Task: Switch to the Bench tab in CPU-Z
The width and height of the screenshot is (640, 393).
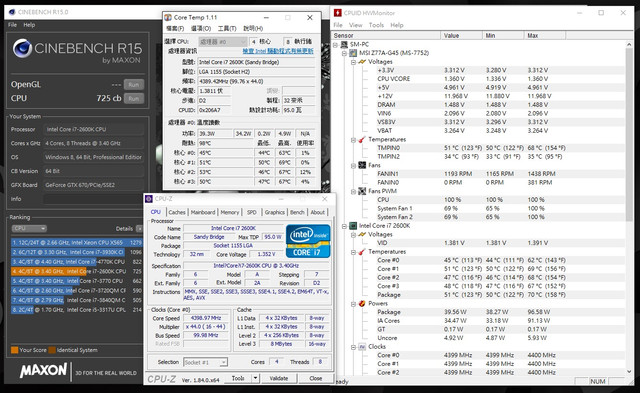Action: click(297, 212)
